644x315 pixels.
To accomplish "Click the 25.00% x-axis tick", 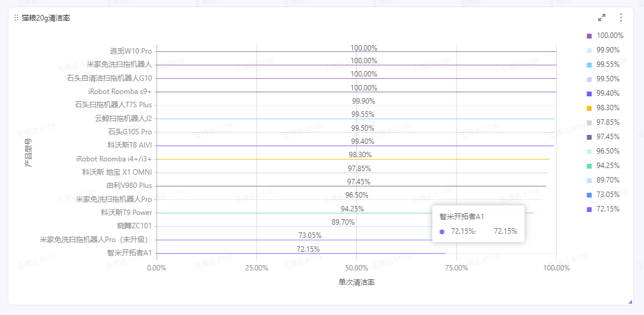I will tap(257, 268).
